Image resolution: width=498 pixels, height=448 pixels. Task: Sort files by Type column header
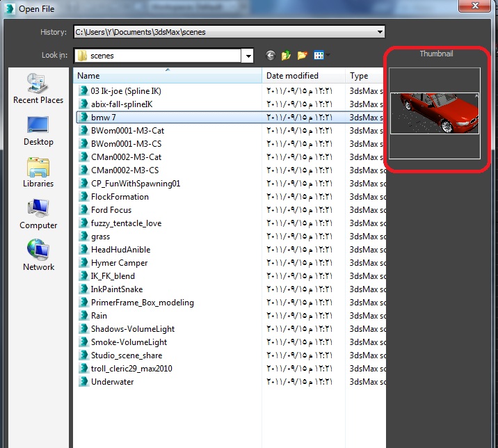tap(365, 76)
